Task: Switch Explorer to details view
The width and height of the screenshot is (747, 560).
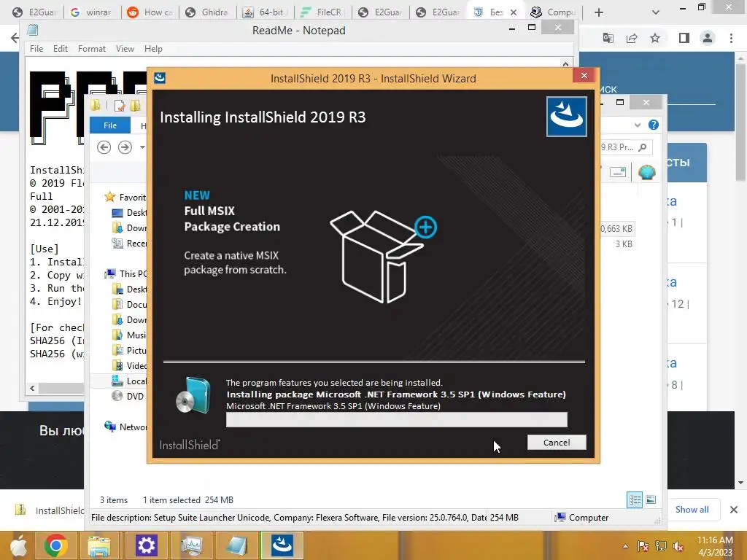Action: [635, 499]
